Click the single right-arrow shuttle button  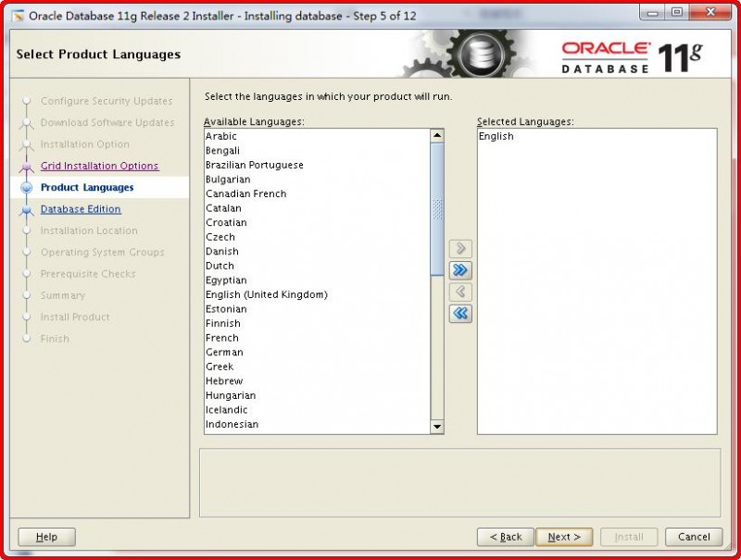coord(459,248)
